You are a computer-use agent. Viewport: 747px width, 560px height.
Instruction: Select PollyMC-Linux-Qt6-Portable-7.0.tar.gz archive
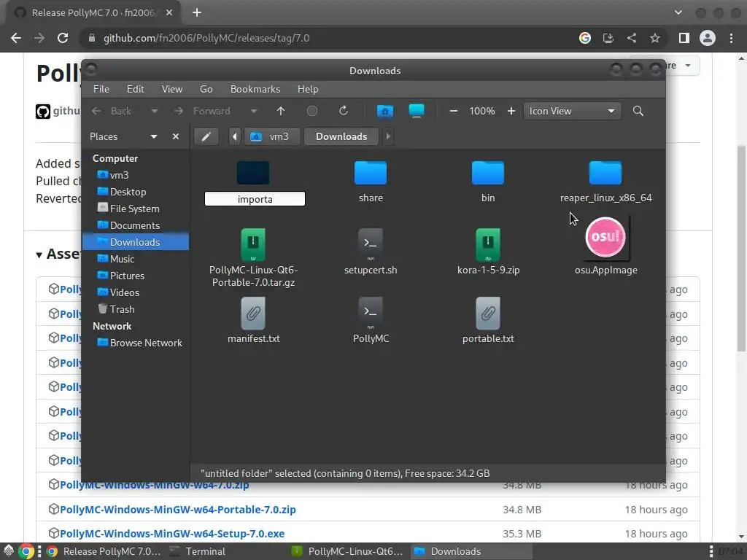click(x=253, y=257)
